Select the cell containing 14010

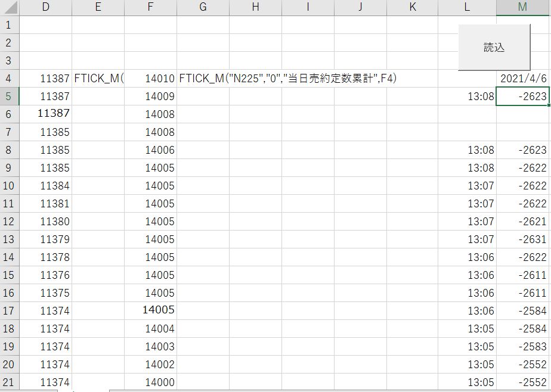tap(150, 78)
